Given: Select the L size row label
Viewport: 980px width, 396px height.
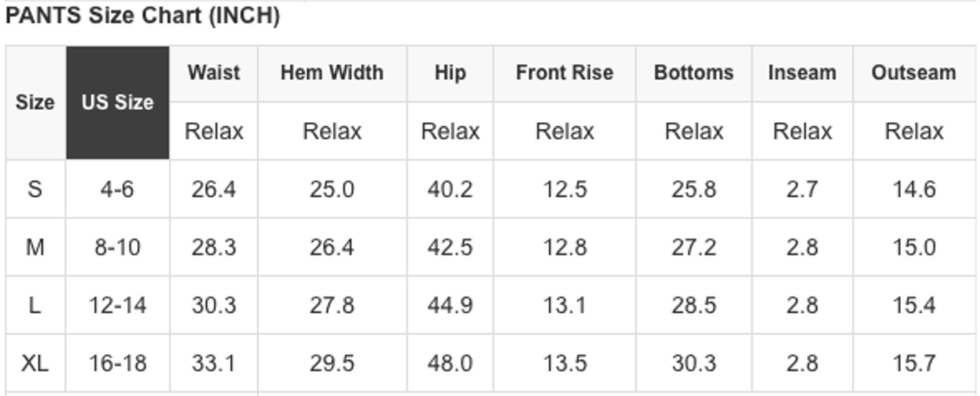Looking at the screenshot, I should pyautogui.click(x=35, y=305).
